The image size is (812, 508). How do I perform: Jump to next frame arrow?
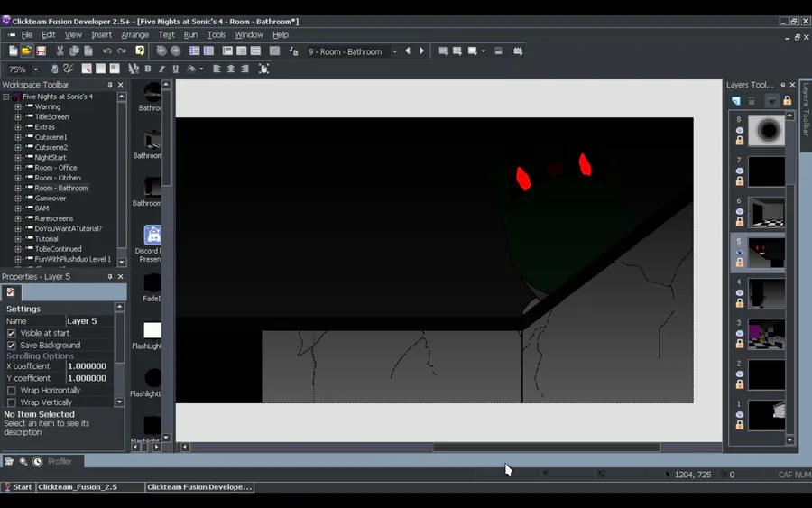[x=421, y=51]
